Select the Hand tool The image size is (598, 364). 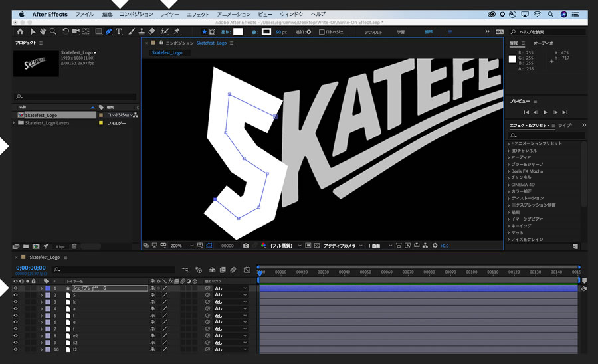pos(43,31)
